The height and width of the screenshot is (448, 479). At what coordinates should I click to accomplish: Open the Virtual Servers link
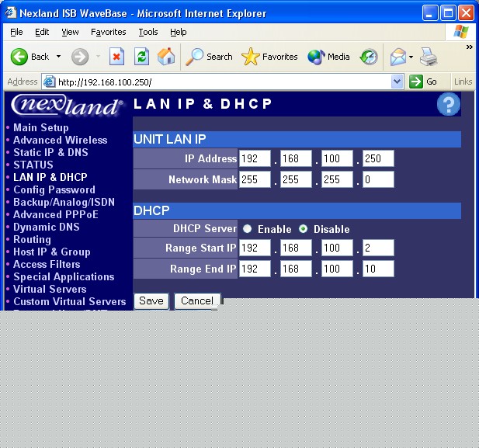click(x=50, y=289)
